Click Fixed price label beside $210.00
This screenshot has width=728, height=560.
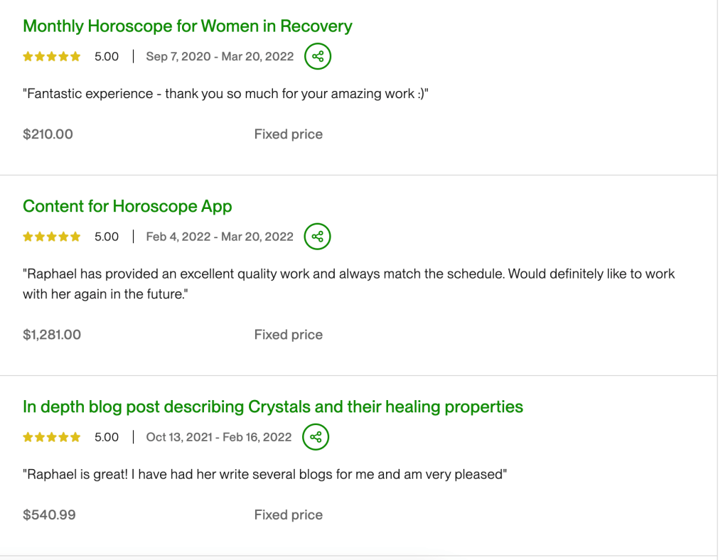click(x=288, y=134)
